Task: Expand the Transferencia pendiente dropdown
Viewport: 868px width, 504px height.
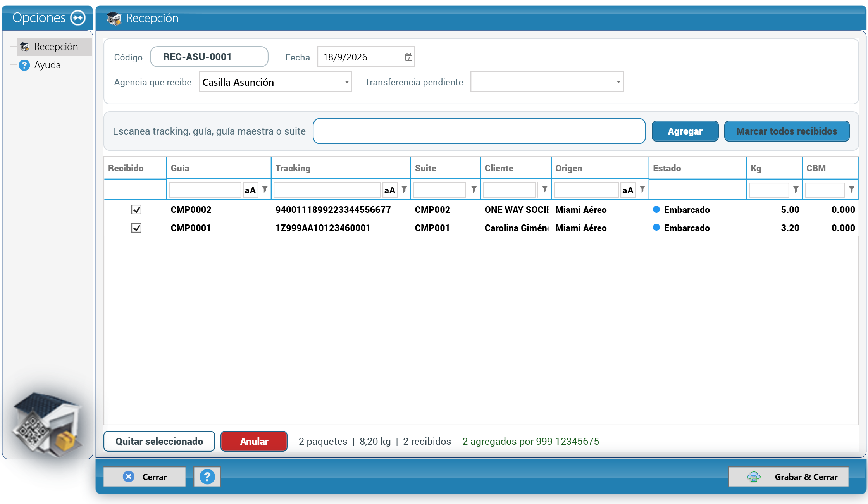Action: pos(547,82)
